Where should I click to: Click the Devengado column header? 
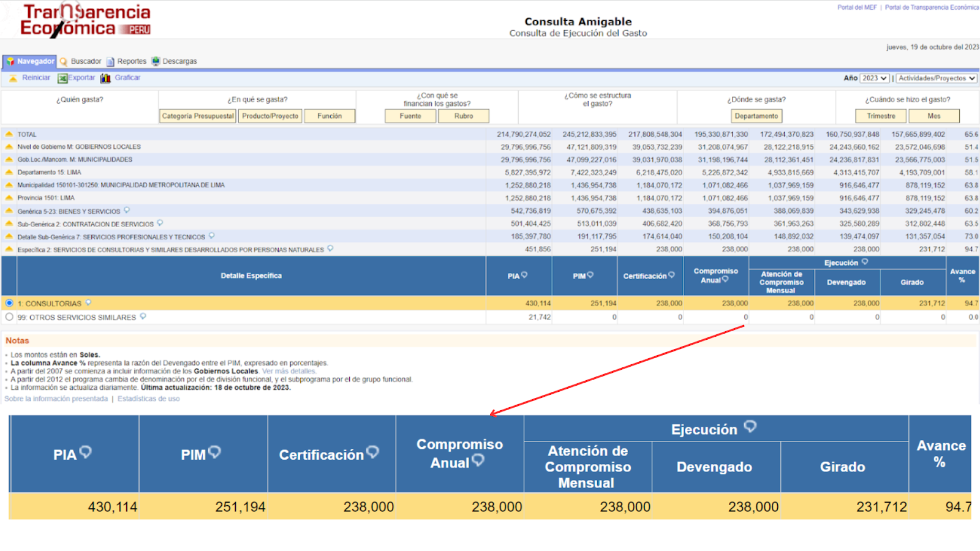(x=846, y=282)
